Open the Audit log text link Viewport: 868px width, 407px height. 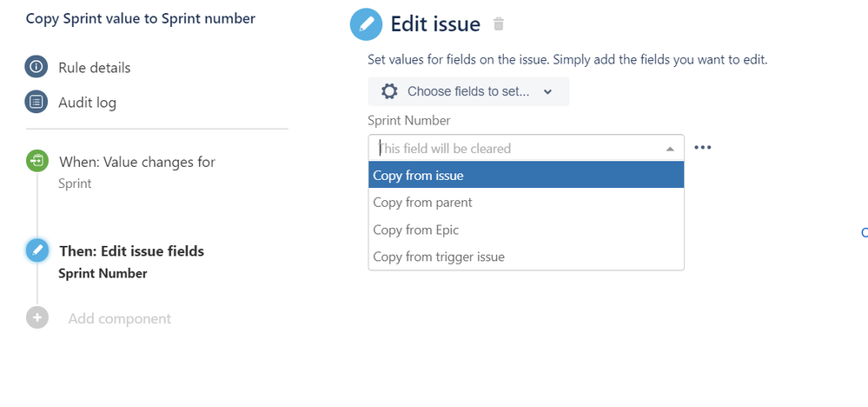point(88,103)
